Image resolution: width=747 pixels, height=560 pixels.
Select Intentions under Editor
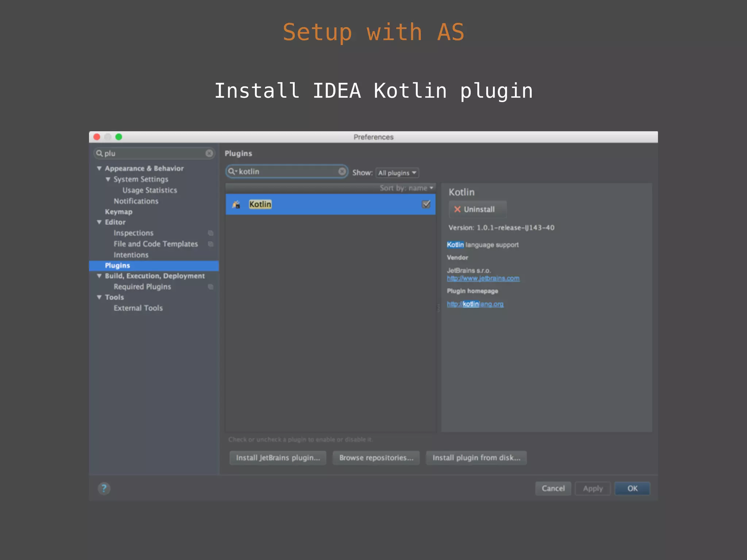[x=131, y=255]
